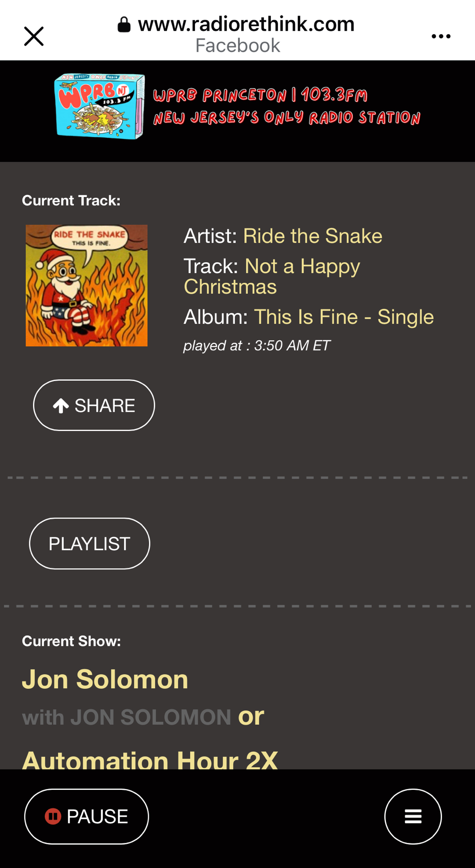Tap host name JON SOLOMON in gray
This screenshot has height=868, width=475.
151,717
